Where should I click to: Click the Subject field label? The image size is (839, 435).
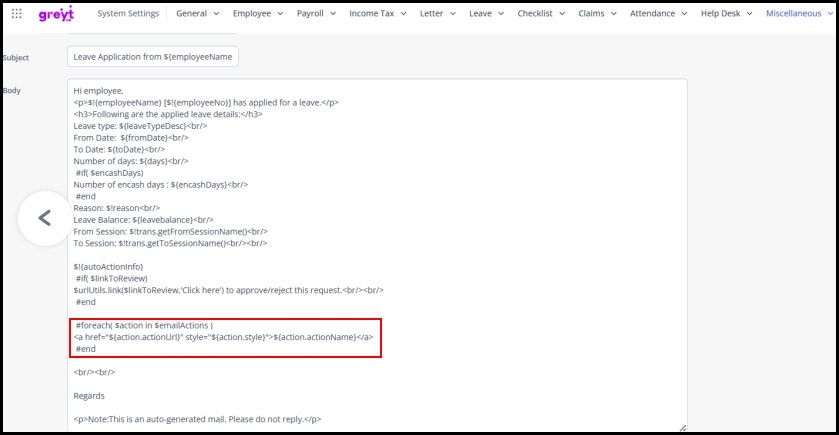point(16,57)
